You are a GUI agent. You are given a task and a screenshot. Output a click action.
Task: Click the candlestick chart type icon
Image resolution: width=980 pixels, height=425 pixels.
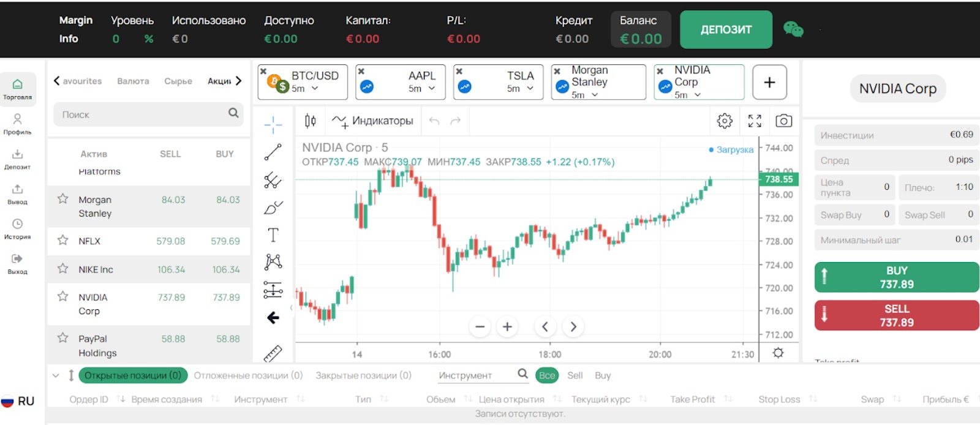[311, 121]
